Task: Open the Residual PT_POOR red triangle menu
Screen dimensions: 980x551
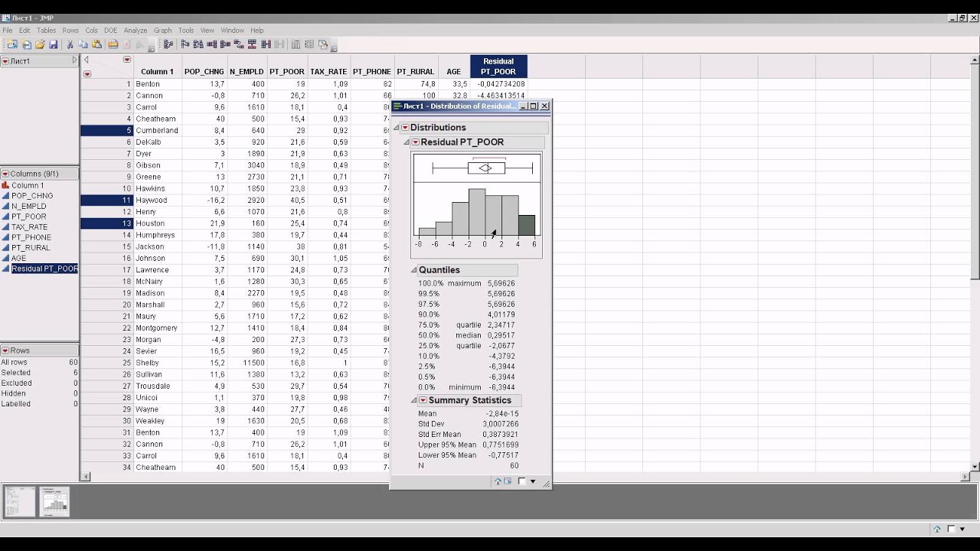Action: 416,142
